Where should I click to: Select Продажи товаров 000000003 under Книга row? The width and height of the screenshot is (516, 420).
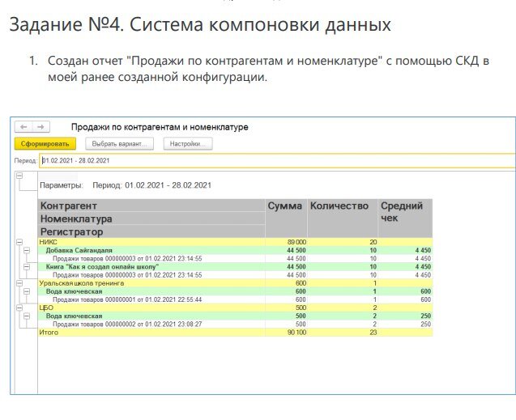click(x=151, y=275)
